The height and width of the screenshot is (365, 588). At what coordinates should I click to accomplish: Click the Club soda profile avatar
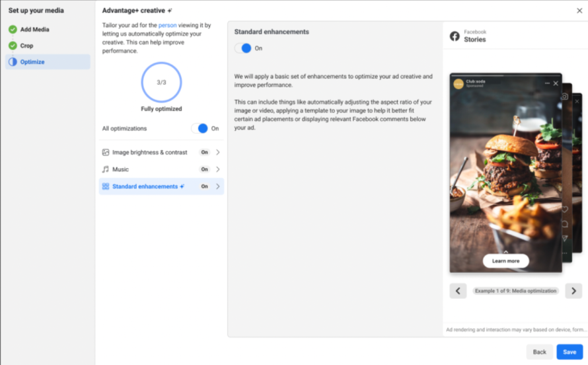point(459,83)
